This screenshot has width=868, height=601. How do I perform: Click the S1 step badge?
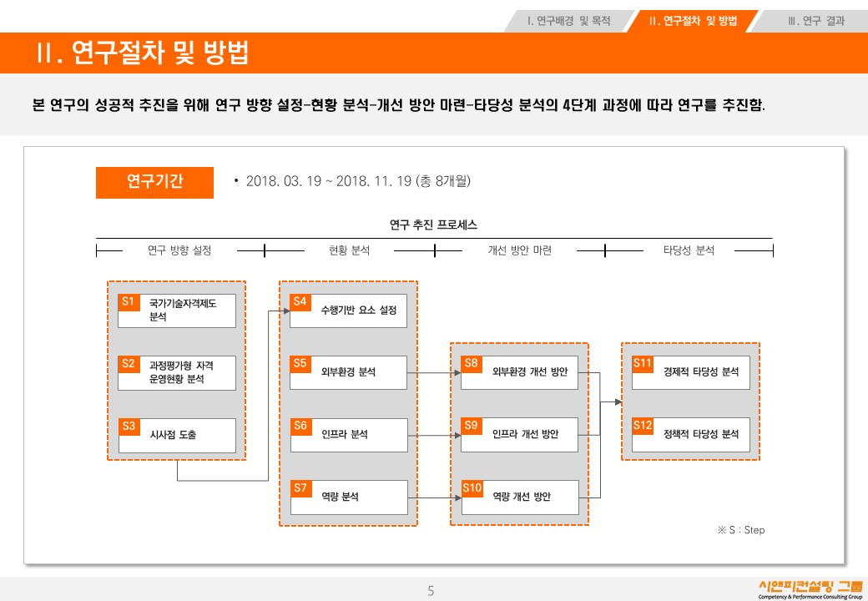pyautogui.click(x=129, y=302)
